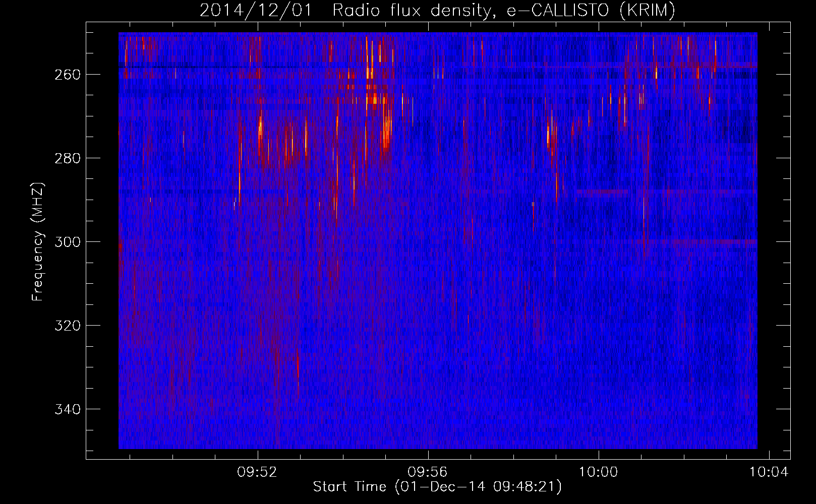The width and height of the screenshot is (816, 504).
Task: Click the 300 frequency tick label
Action: 67,242
